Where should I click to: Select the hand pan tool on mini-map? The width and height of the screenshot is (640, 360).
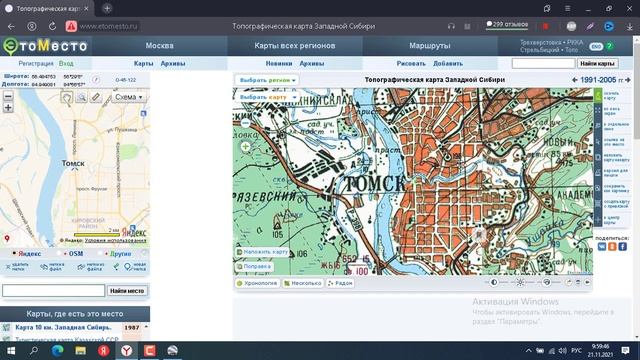tap(67, 97)
